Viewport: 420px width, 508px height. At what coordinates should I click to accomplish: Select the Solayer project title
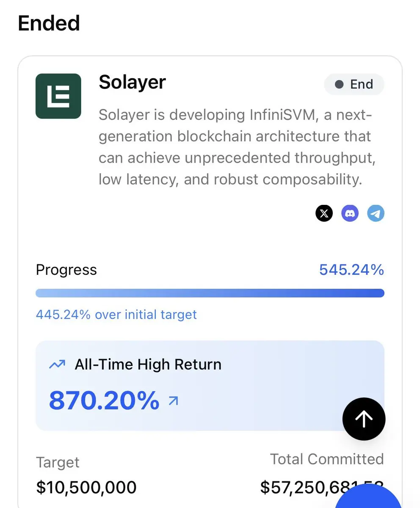(132, 82)
